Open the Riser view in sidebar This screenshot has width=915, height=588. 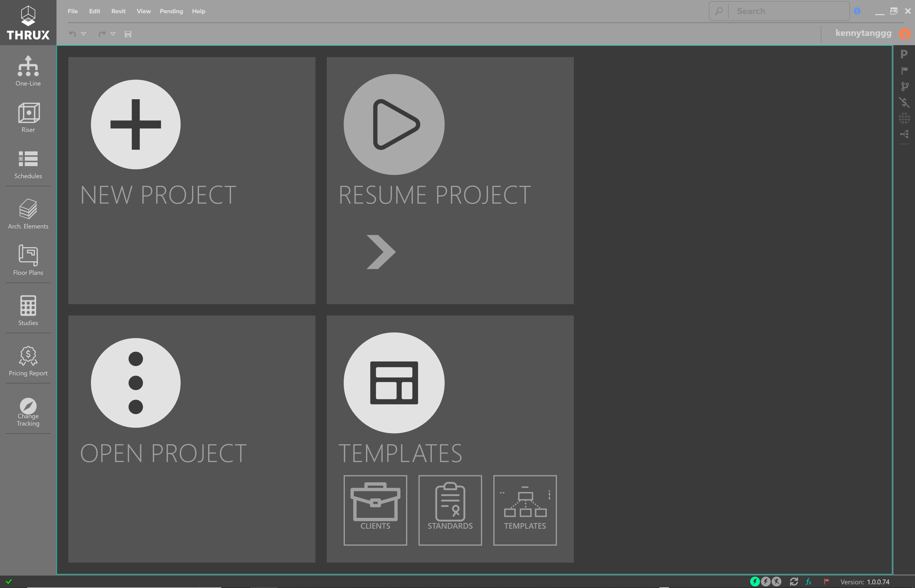tap(28, 117)
